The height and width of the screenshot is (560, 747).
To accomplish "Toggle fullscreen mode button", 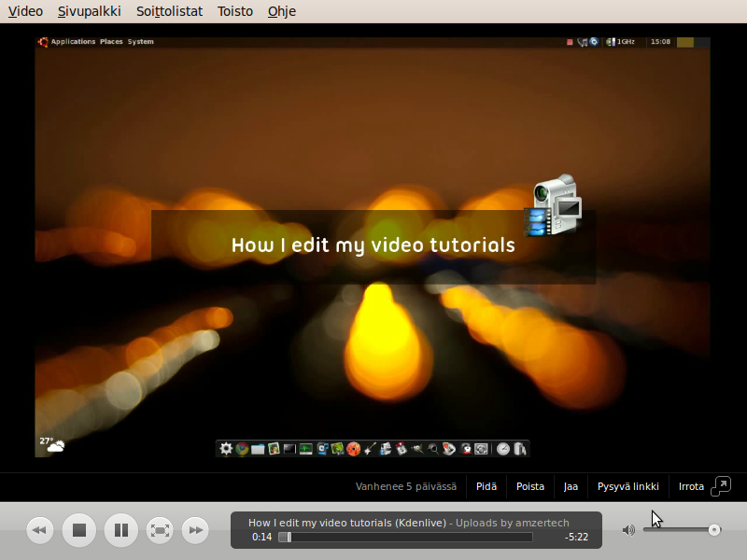I will coord(161,530).
